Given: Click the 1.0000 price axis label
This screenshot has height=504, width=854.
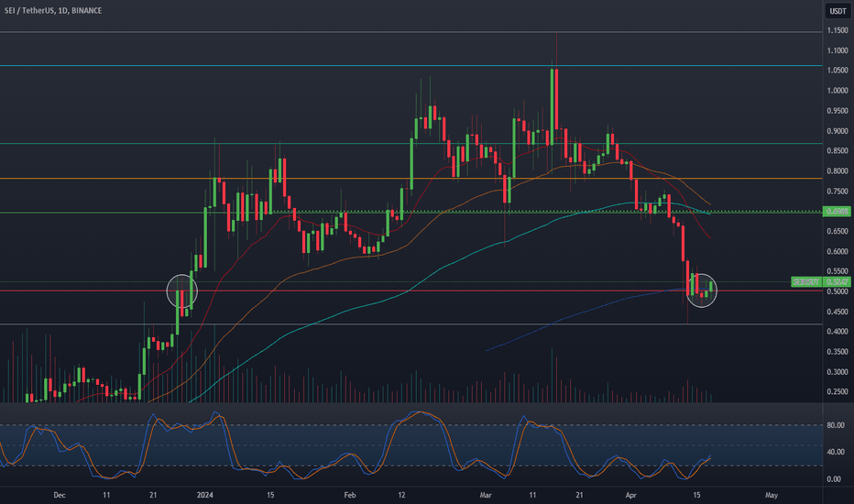Looking at the screenshot, I should coord(838,91).
